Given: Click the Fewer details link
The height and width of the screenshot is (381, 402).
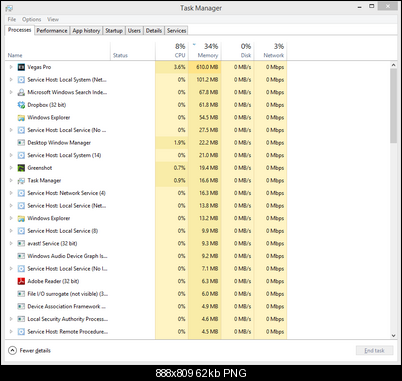Looking at the screenshot, I should [35, 351].
